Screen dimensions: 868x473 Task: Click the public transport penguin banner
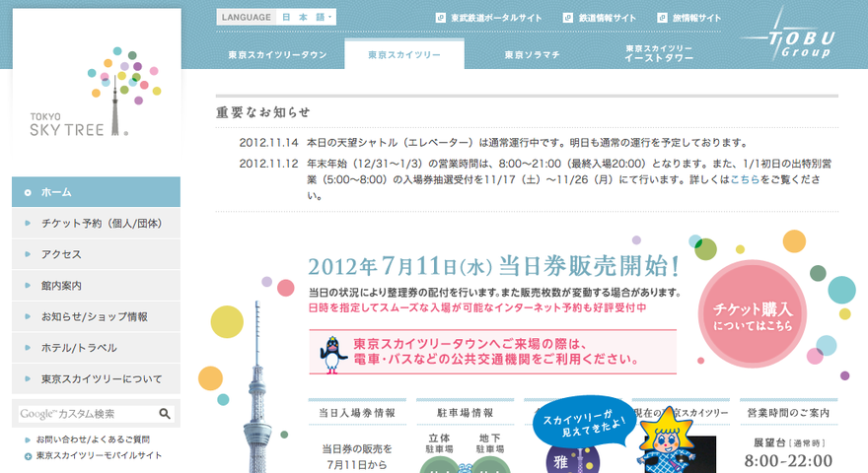tap(492, 352)
